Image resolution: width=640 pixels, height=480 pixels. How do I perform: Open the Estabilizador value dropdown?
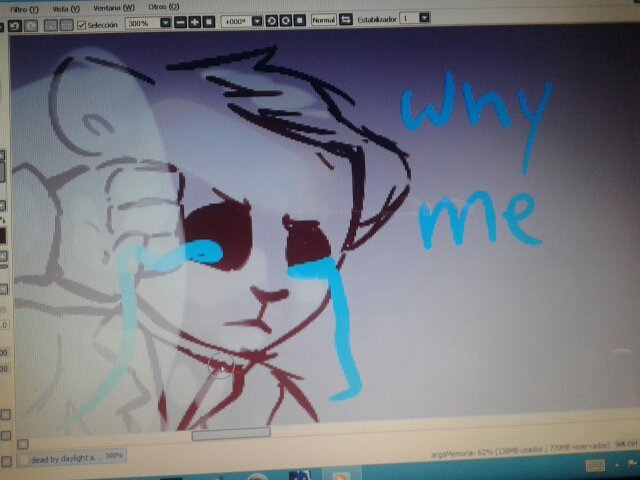pyautogui.click(x=425, y=18)
